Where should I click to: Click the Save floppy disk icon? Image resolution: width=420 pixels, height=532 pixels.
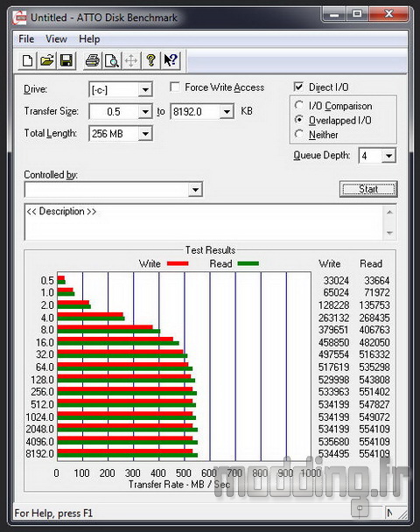(x=66, y=61)
